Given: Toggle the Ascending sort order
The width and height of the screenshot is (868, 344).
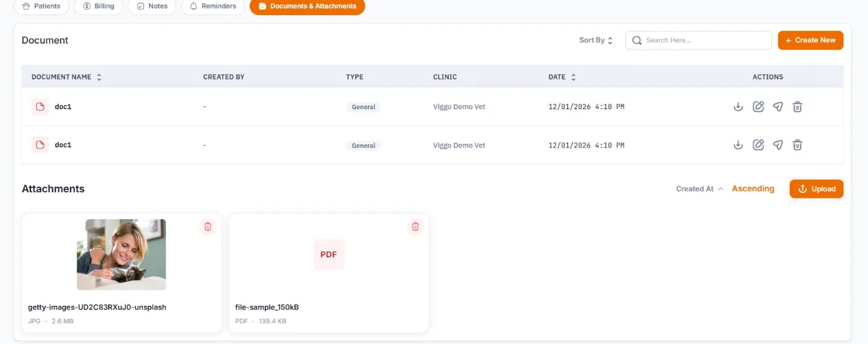Looking at the screenshot, I should click(x=753, y=189).
